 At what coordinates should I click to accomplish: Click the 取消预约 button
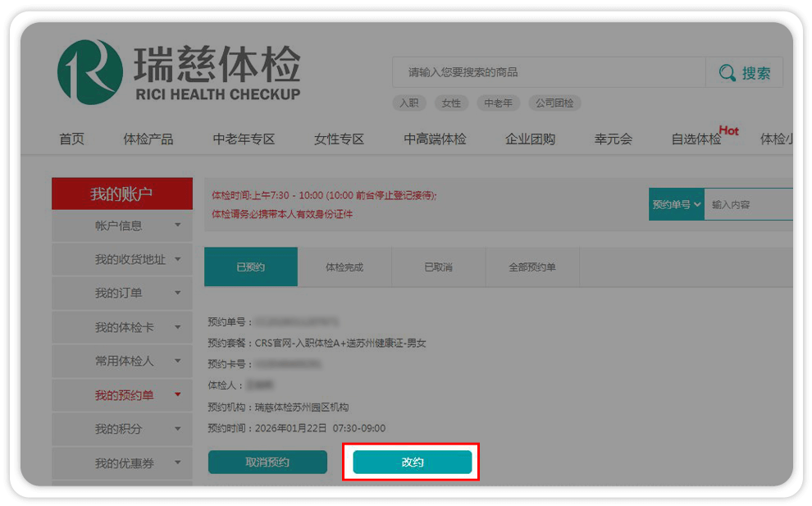267,463
